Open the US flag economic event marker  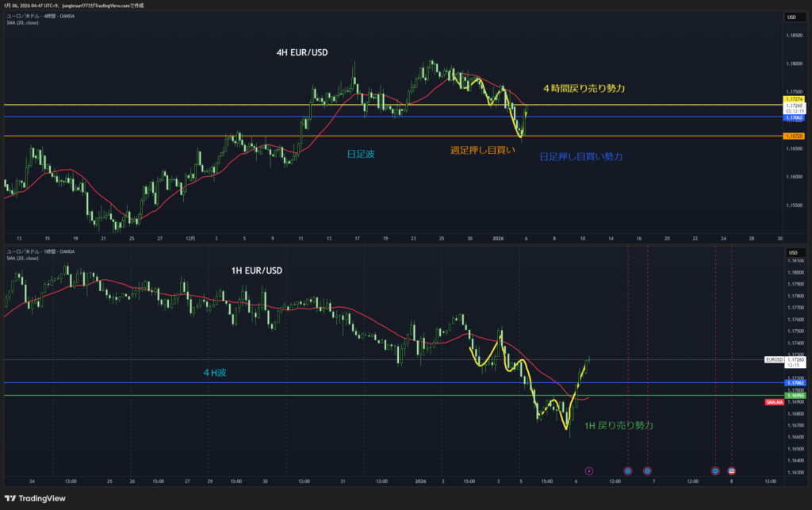(731, 470)
